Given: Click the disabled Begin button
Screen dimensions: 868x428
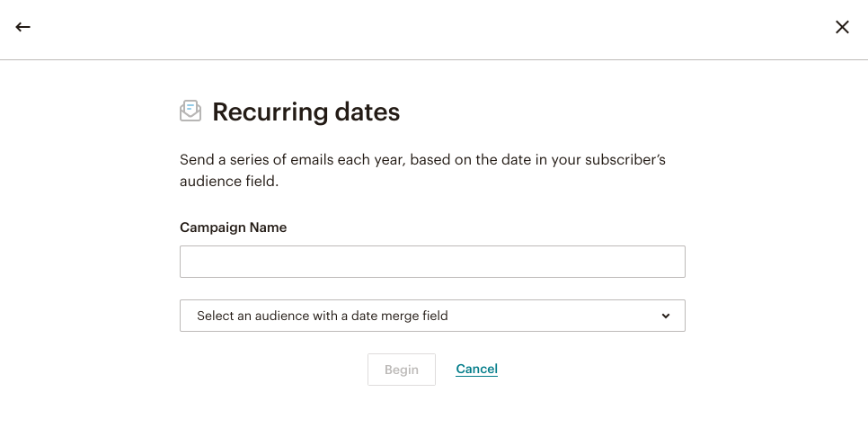Looking at the screenshot, I should [x=402, y=370].
